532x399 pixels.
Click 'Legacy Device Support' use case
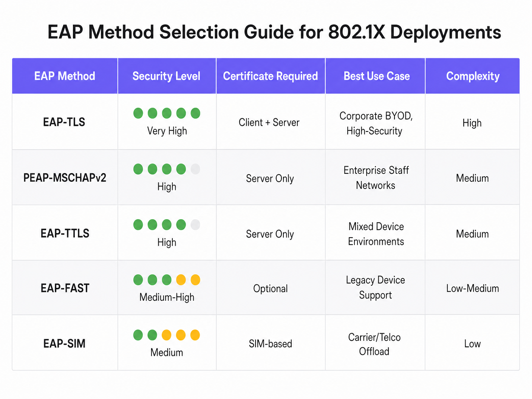(375, 288)
